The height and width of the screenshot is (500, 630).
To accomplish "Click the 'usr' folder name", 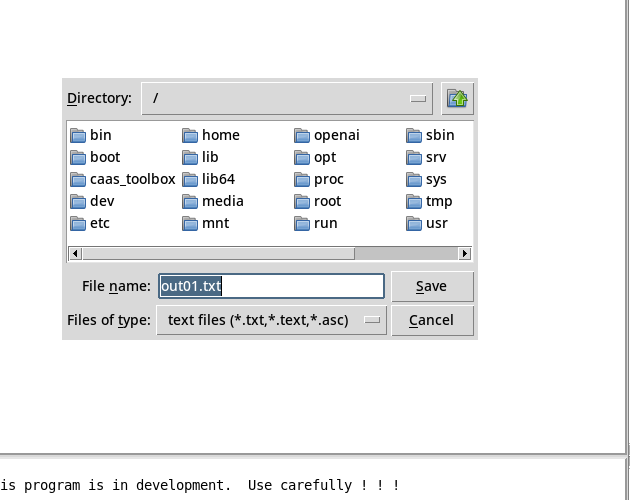I will click(437, 223).
